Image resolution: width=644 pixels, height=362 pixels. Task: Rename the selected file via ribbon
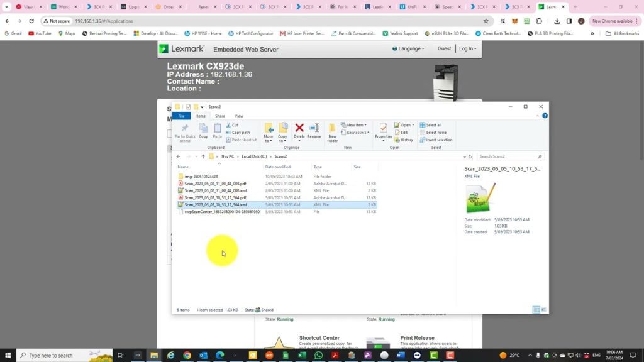[x=314, y=131]
